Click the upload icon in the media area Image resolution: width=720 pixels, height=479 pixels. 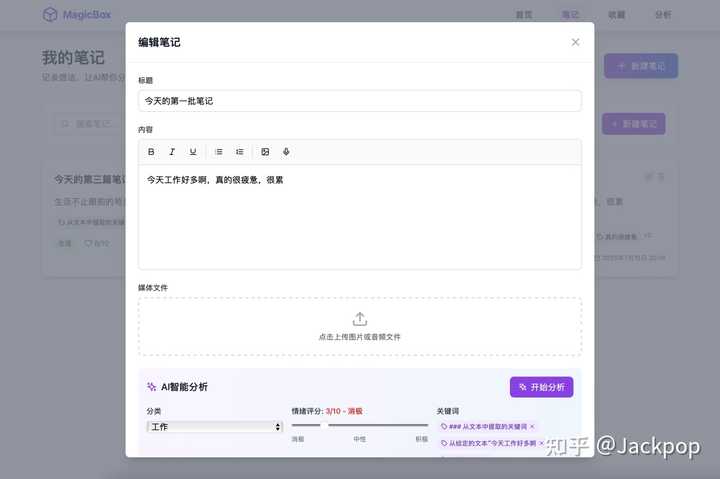pyautogui.click(x=360, y=319)
